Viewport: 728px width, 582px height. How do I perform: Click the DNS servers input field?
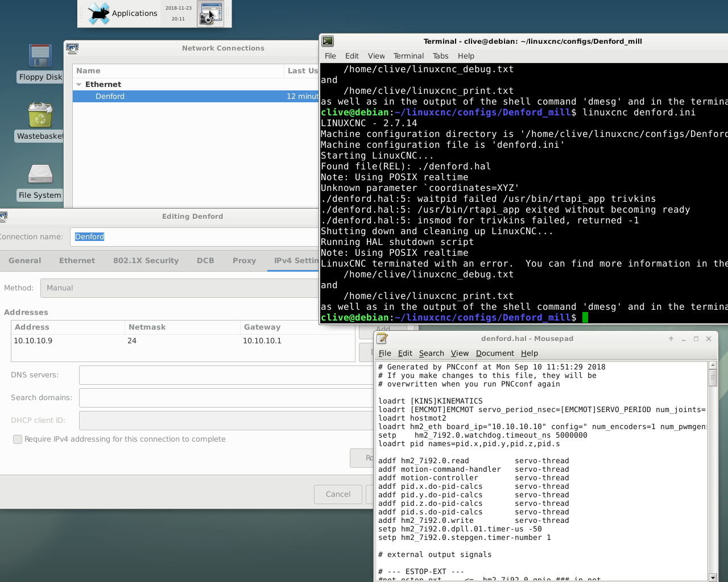coord(226,375)
